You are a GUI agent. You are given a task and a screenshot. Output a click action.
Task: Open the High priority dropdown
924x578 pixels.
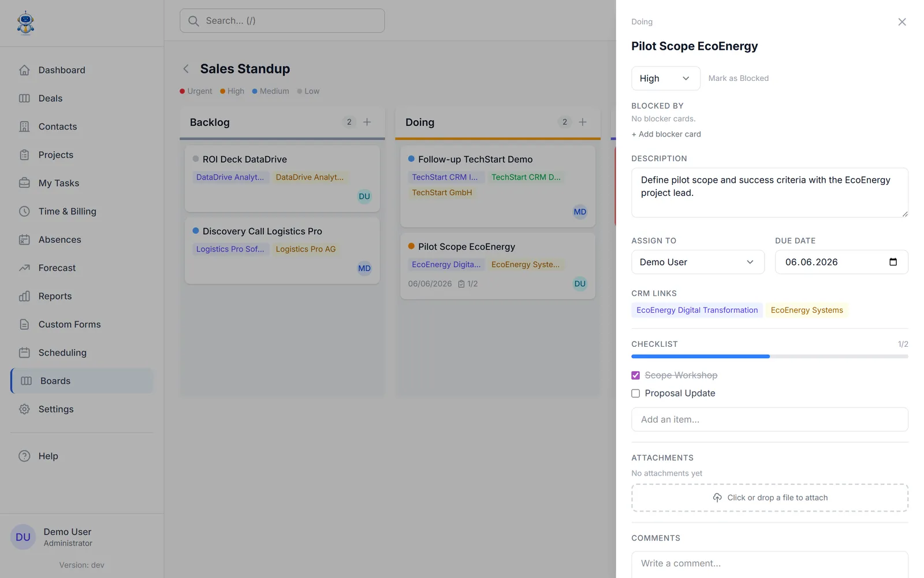click(666, 79)
